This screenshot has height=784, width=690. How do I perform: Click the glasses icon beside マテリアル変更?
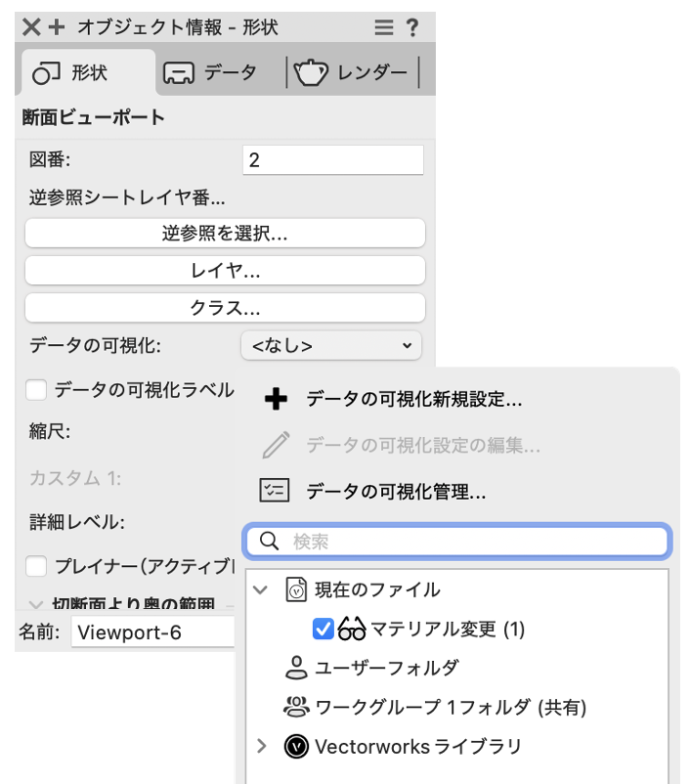(351, 630)
